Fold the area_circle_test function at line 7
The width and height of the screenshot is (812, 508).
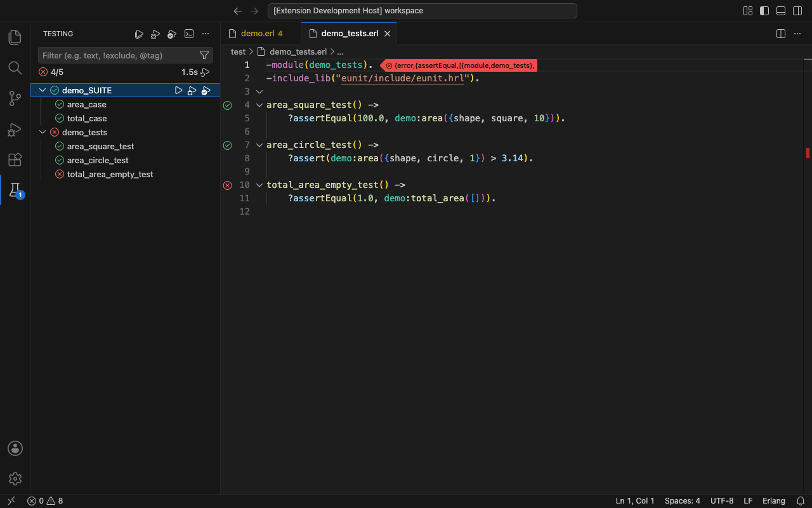pos(259,145)
